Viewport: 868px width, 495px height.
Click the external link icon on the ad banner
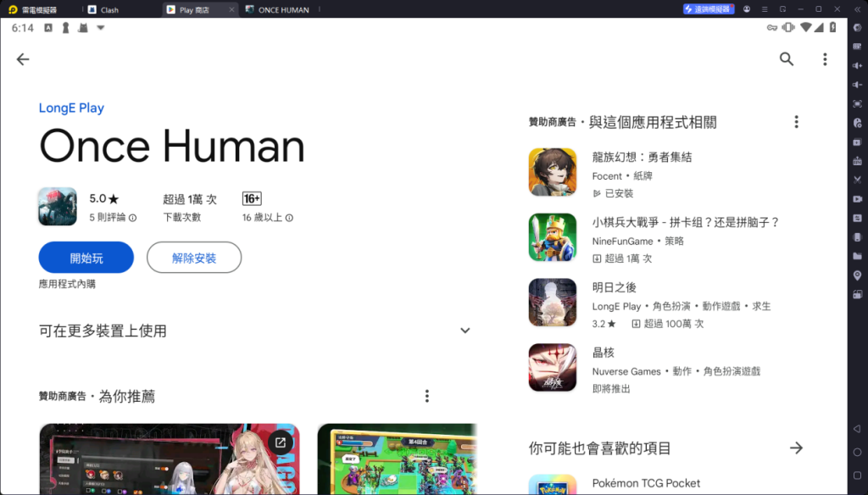[281, 442]
